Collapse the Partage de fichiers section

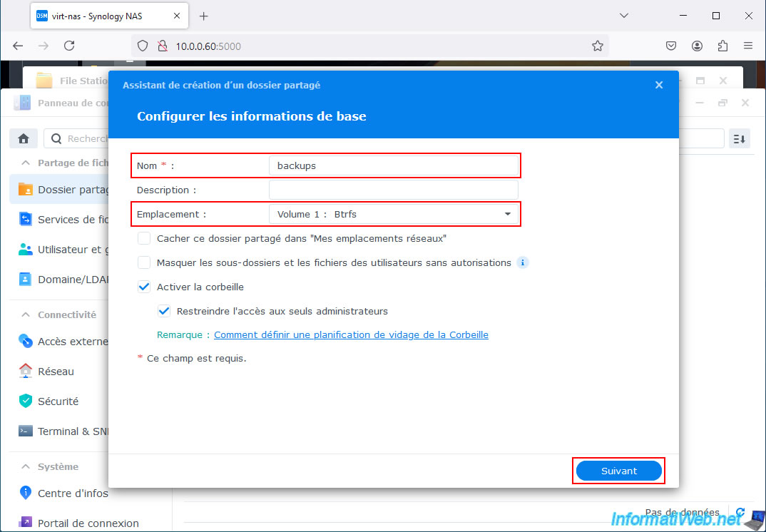pos(26,163)
